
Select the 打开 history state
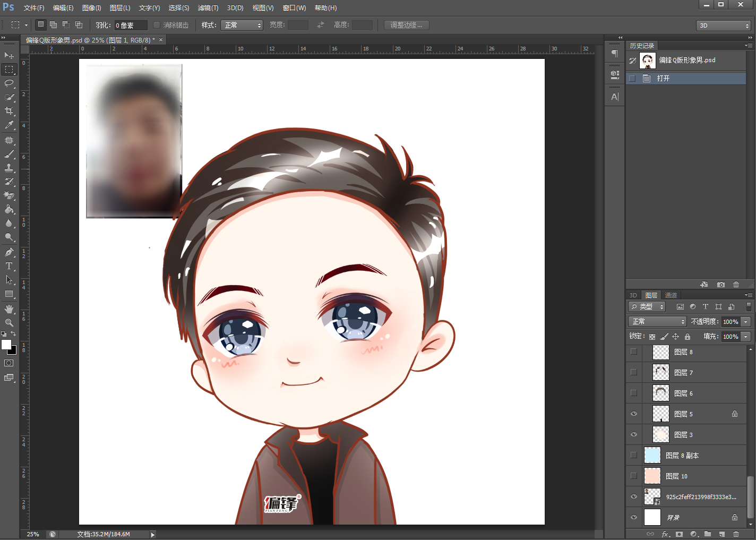686,78
